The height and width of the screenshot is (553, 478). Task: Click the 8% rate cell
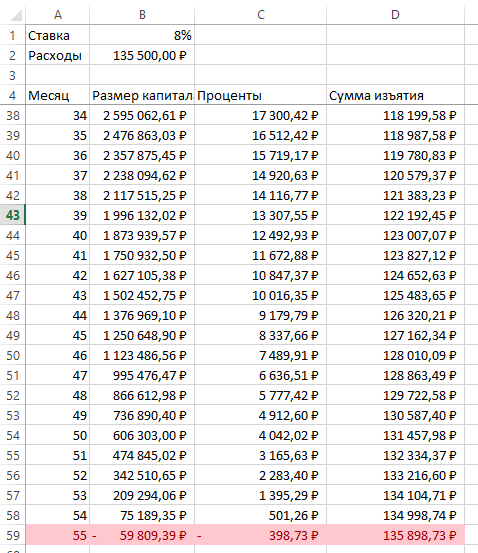(x=142, y=35)
